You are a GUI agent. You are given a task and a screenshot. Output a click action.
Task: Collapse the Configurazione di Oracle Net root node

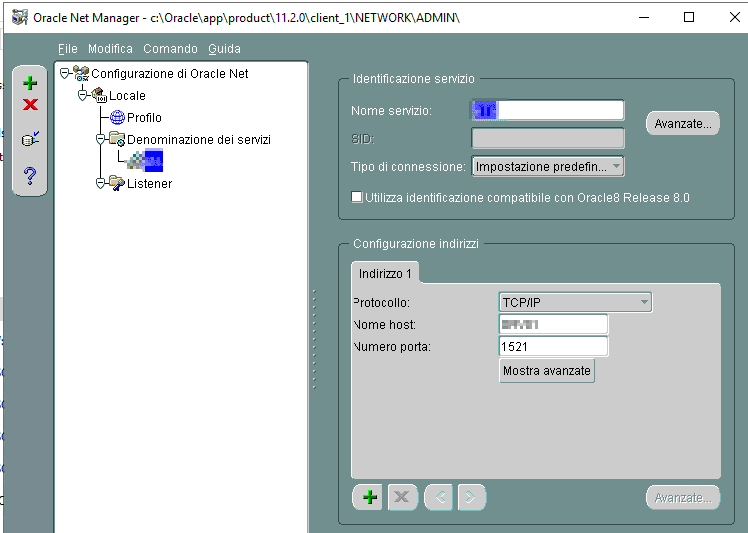64,73
